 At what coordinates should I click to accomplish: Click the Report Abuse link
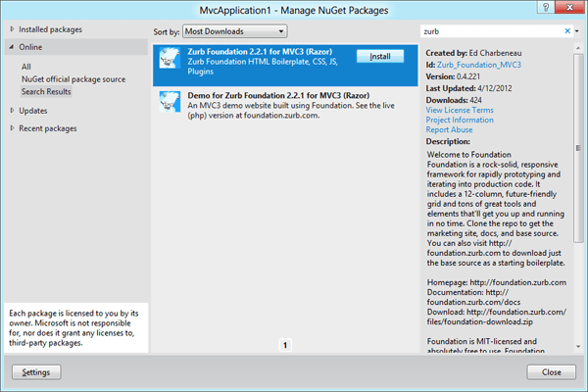click(x=449, y=129)
